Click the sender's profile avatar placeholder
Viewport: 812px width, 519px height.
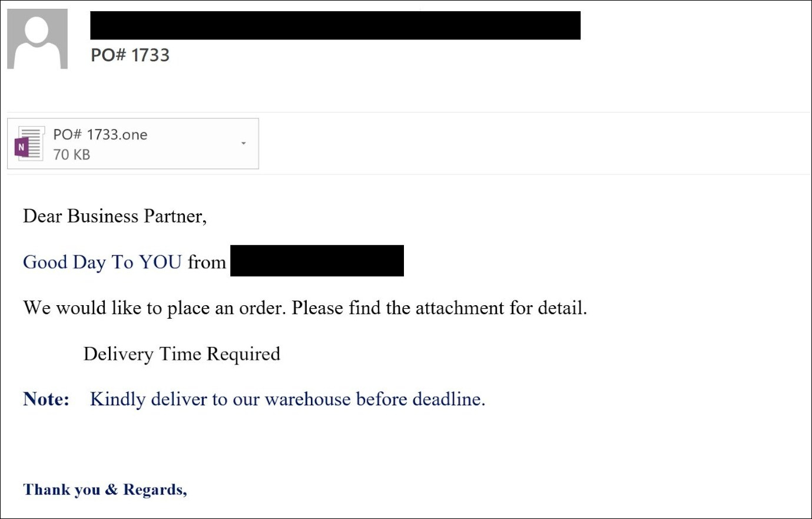point(37,39)
